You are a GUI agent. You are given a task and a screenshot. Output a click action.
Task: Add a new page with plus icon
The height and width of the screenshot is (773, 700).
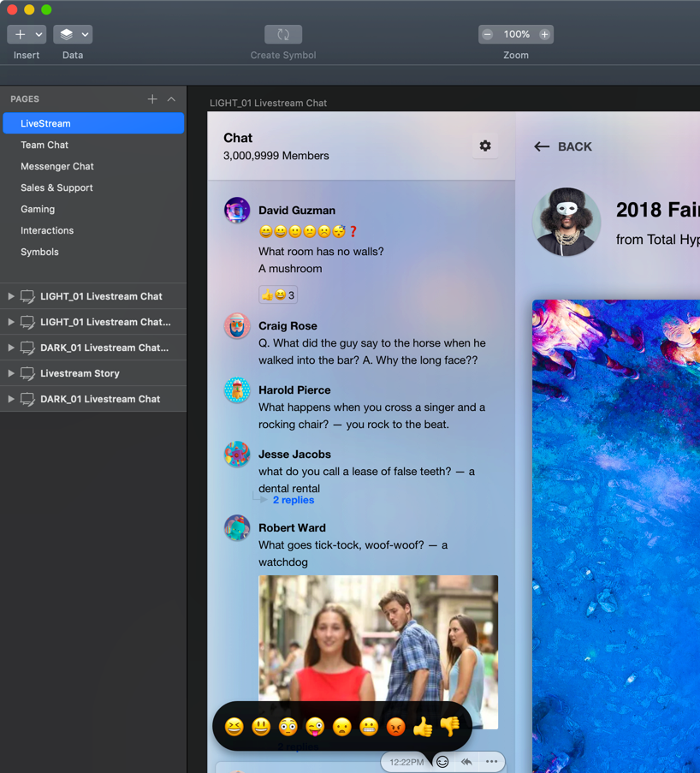(x=152, y=99)
